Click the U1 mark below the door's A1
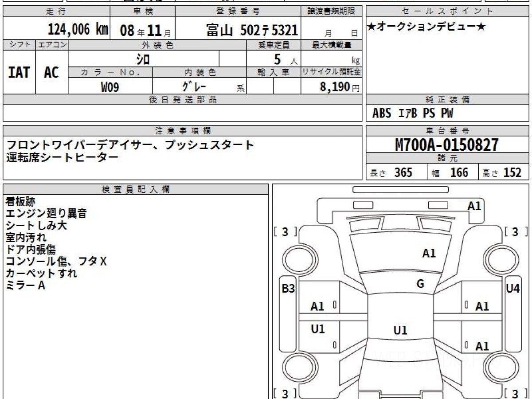Screen dimensions: 532x399 coord(318,329)
